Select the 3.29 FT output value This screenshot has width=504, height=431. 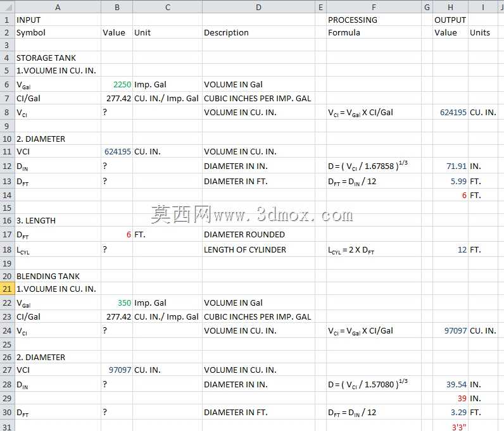[x=450, y=412]
